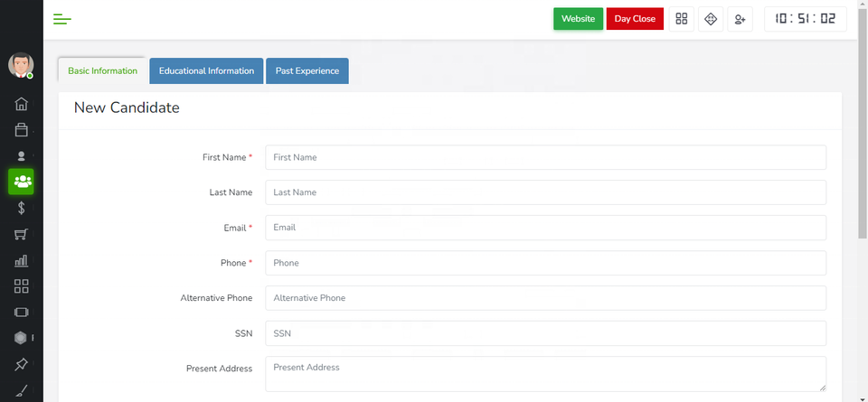Open the home icon in sidebar
The image size is (868, 402).
click(21, 103)
